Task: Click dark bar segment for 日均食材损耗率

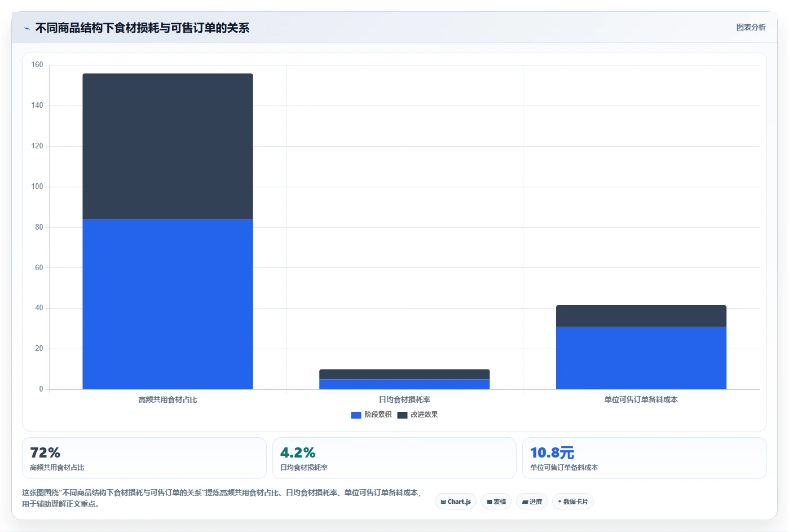Action: [404, 374]
